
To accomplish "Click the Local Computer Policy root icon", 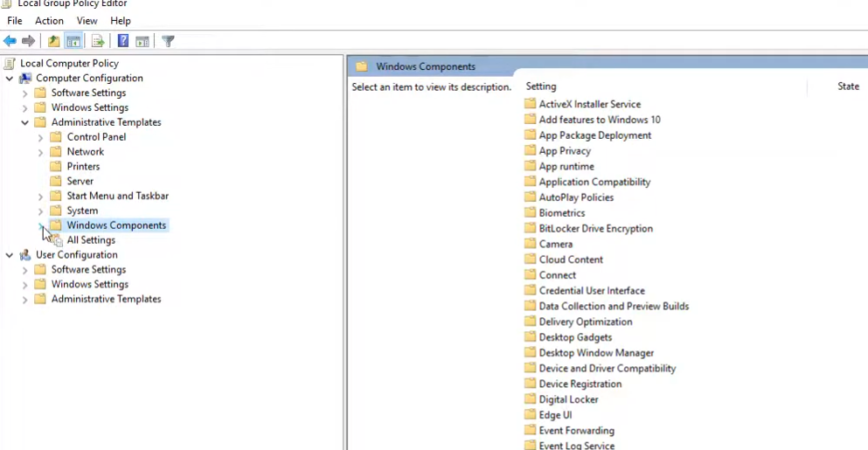I will 10,63.
